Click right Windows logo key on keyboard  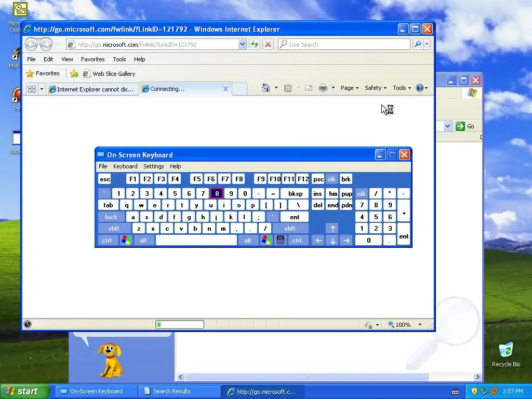(x=267, y=240)
